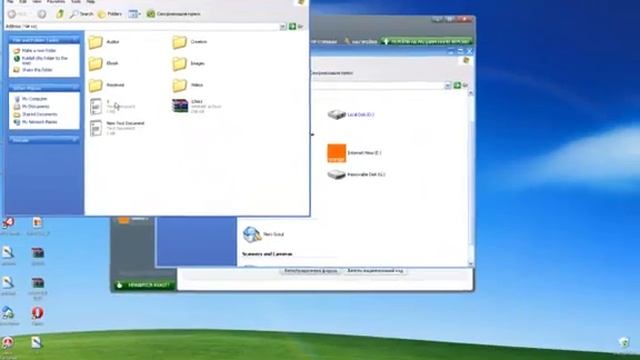Click Share this folder link
The width and height of the screenshot is (640, 360).
(37, 70)
